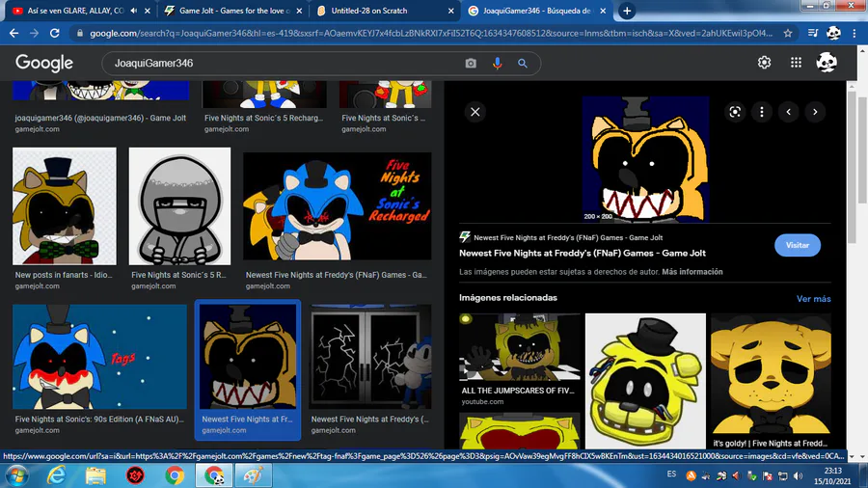This screenshot has width=868, height=488.
Task: Open the browser media control icon
Action: click(x=813, y=33)
